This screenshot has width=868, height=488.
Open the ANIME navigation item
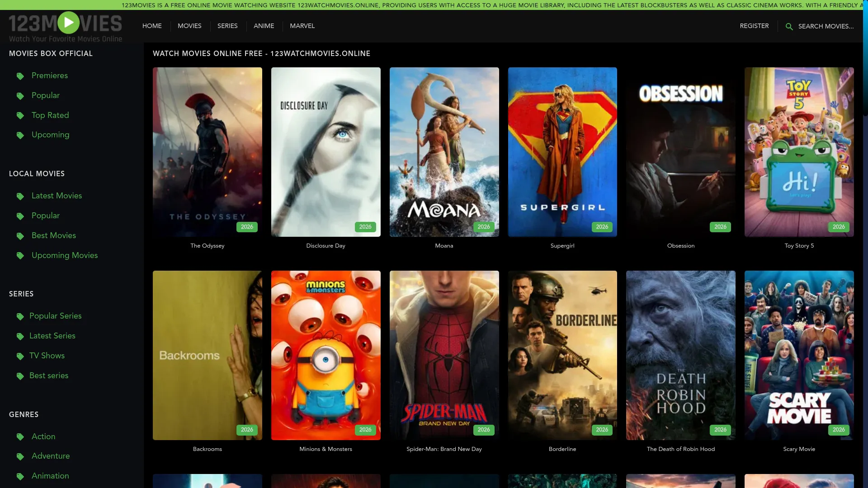[264, 26]
